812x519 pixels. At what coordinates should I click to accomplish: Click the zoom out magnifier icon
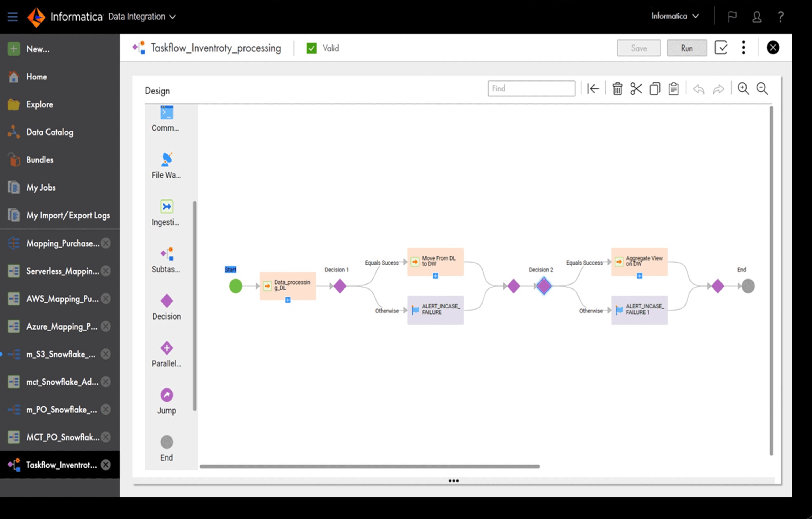[x=762, y=89]
